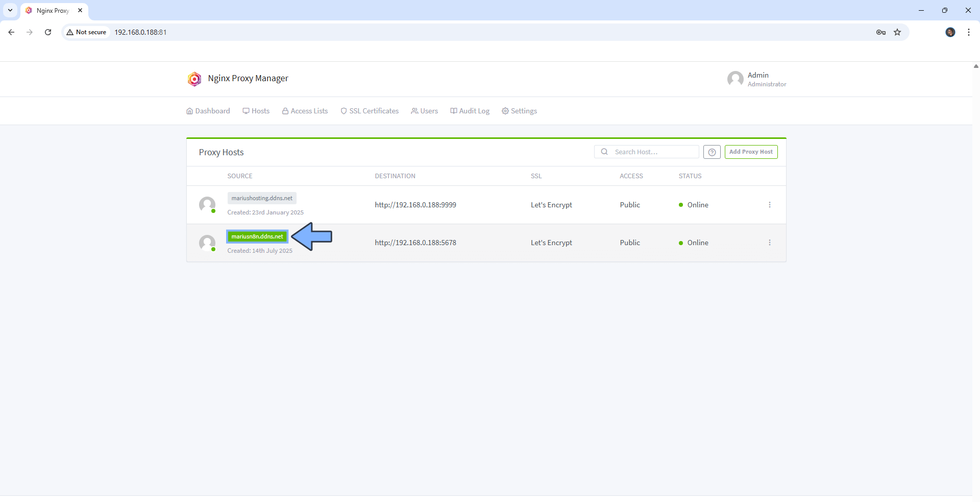Image resolution: width=980 pixels, height=502 pixels.
Task: Click destination http://192.168.0.188:5678
Action: pyautogui.click(x=415, y=243)
